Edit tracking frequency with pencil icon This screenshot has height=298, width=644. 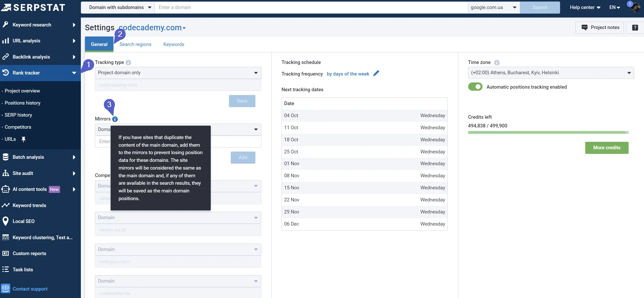(x=376, y=73)
